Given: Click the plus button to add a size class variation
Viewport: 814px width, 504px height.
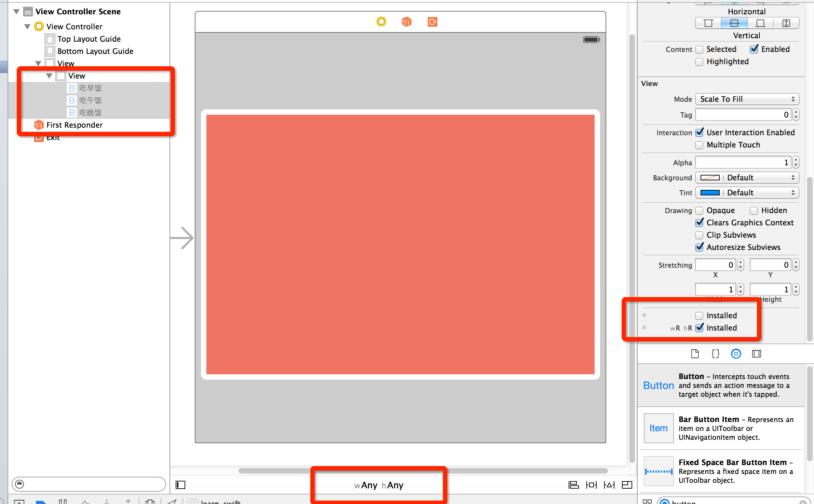Looking at the screenshot, I should tap(645, 315).
